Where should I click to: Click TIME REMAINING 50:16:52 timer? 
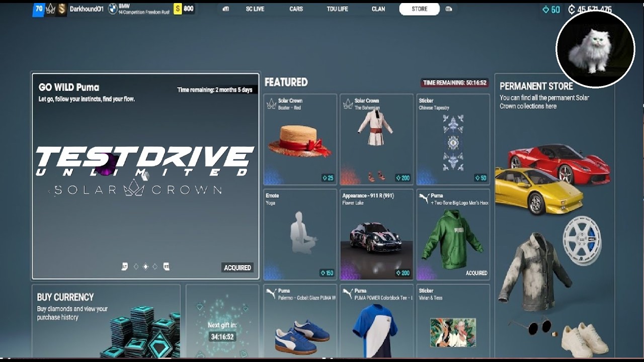(x=455, y=83)
